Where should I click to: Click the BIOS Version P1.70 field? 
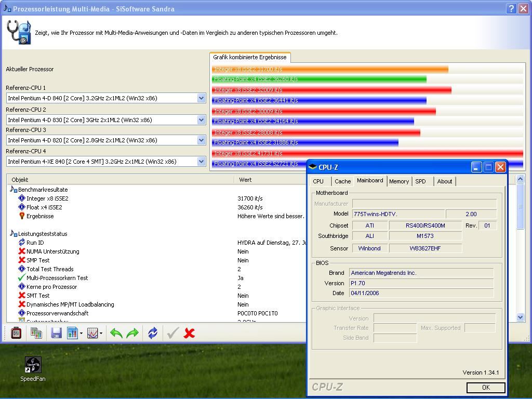[x=421, y=283]
